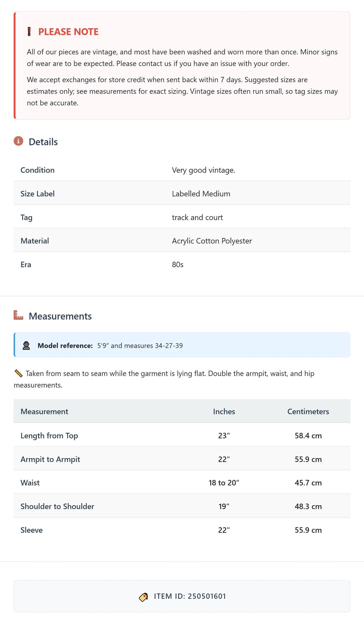Click the Material value Acrylic Cotton Polyester
The image size is (364, 624).
coord(212,241)
